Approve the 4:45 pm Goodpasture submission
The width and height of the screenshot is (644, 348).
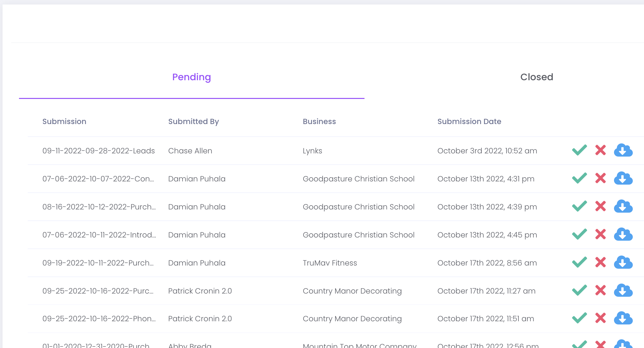point(579,235)
